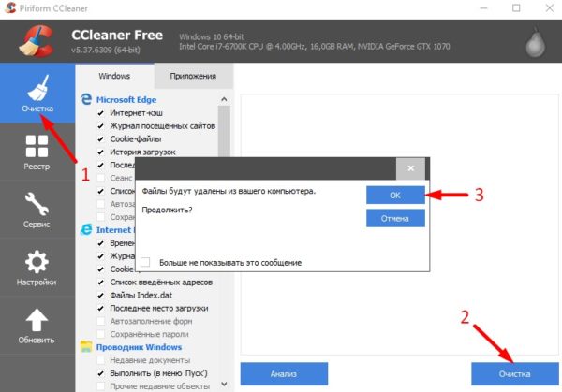The height and width of the screenshot is (392, 562).
Task: Enable Прочие недавние объекты checkbox
Action: [101, 386]
